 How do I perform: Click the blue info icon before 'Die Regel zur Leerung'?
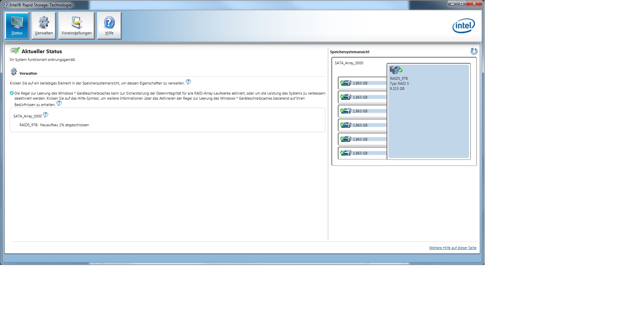click(x=12, y=93)
